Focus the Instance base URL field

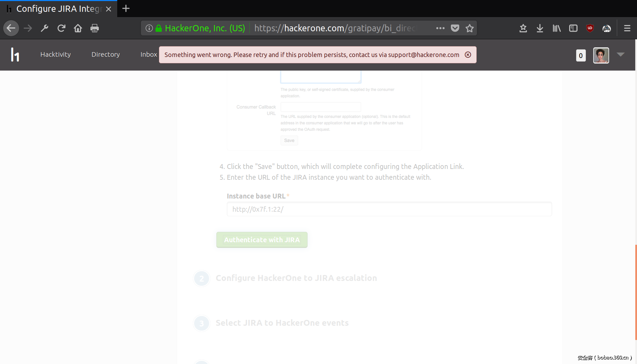click(389, 209)
